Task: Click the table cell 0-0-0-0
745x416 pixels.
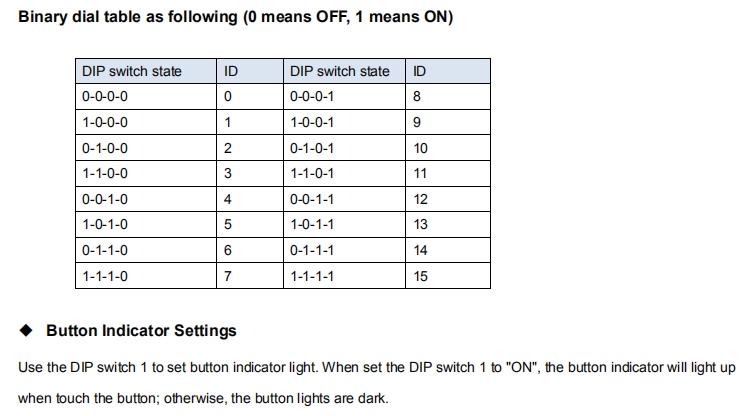Action: 146,96
